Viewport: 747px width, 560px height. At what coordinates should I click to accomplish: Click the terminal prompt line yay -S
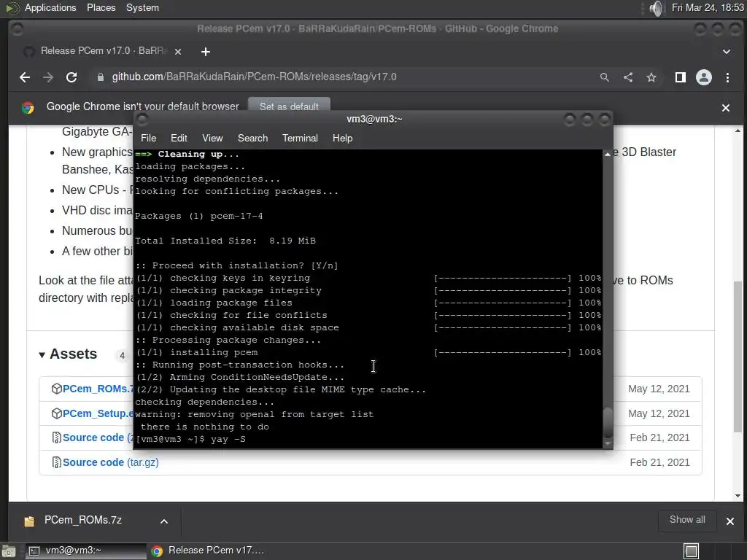190,439
